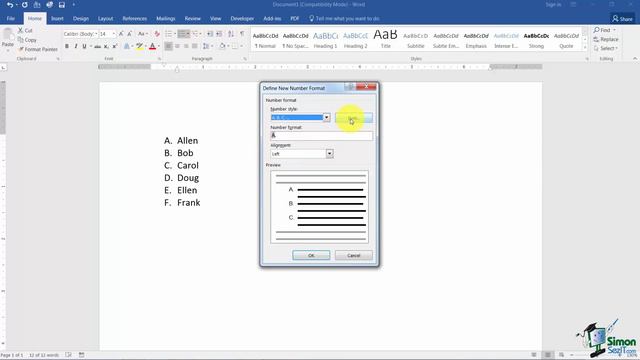Click the Numbering list icon

click(x=182, y=34)
